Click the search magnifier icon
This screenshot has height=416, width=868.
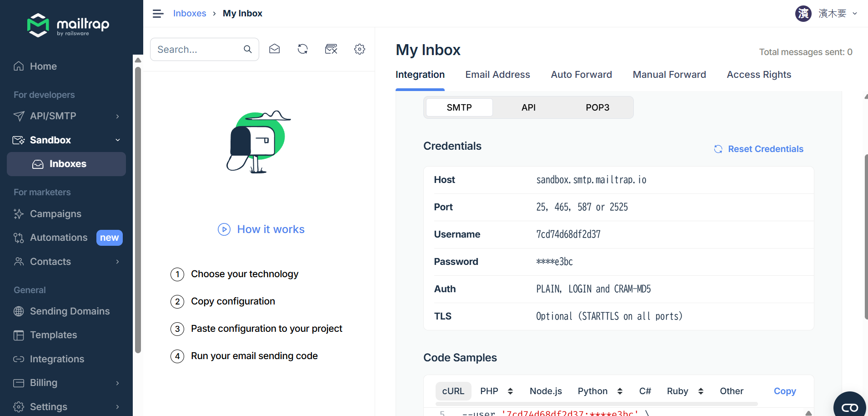coord(248,49)
